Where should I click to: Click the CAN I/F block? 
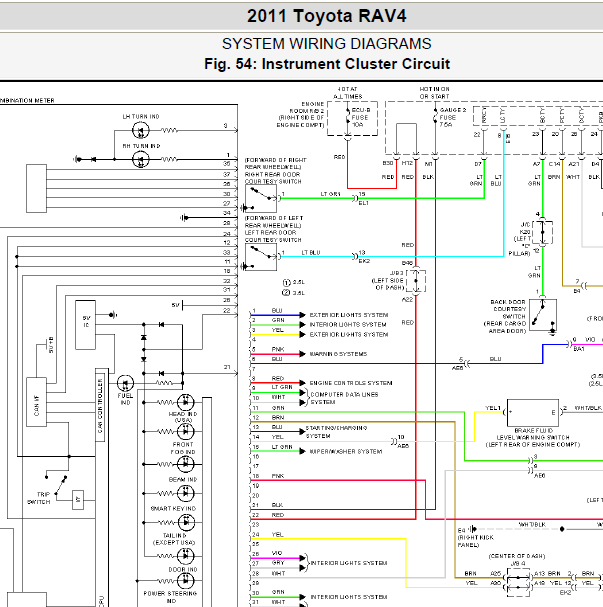point(36,402)
